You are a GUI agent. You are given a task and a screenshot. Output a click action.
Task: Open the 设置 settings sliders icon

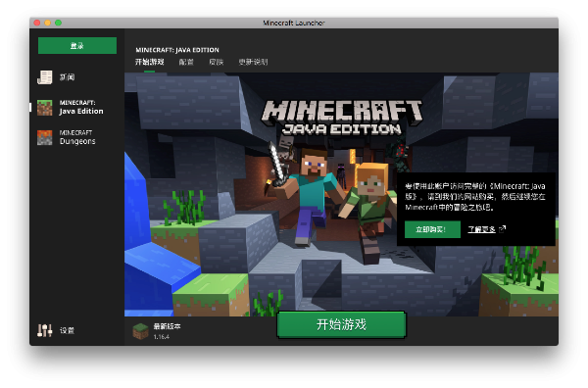point(45,330)
